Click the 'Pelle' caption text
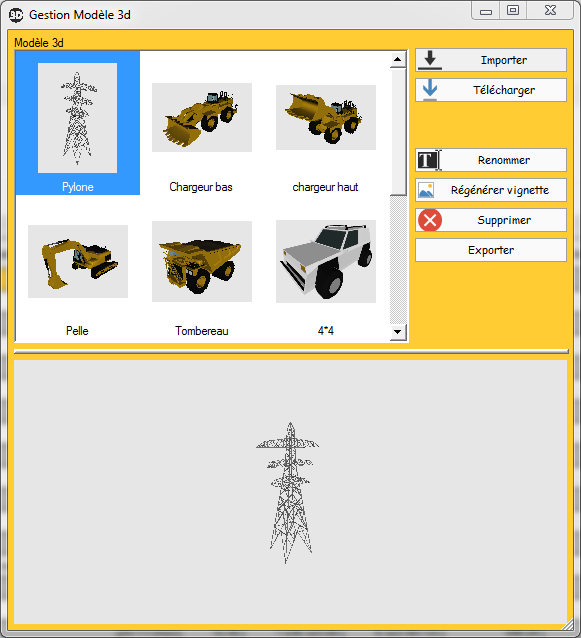The width and height of the screenshot is (581, 638). pos(77,330)
